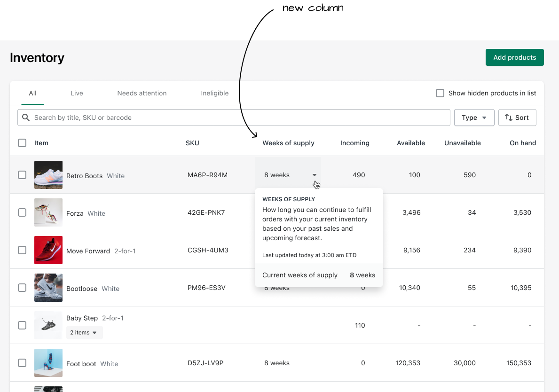Open Retro Boots product thumbnail
Image resolution: width=559 pixels, height=392 pixels.
(48, 175)
